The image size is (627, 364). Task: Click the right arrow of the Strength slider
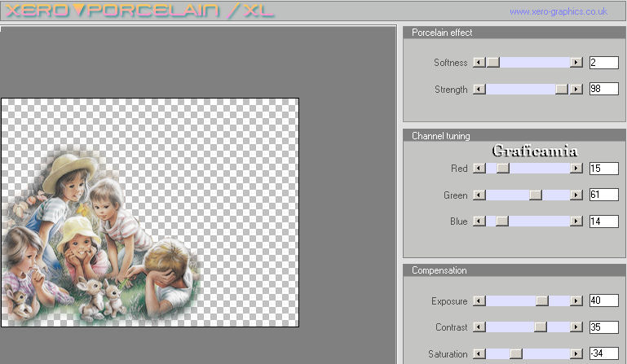coord(576,89)
